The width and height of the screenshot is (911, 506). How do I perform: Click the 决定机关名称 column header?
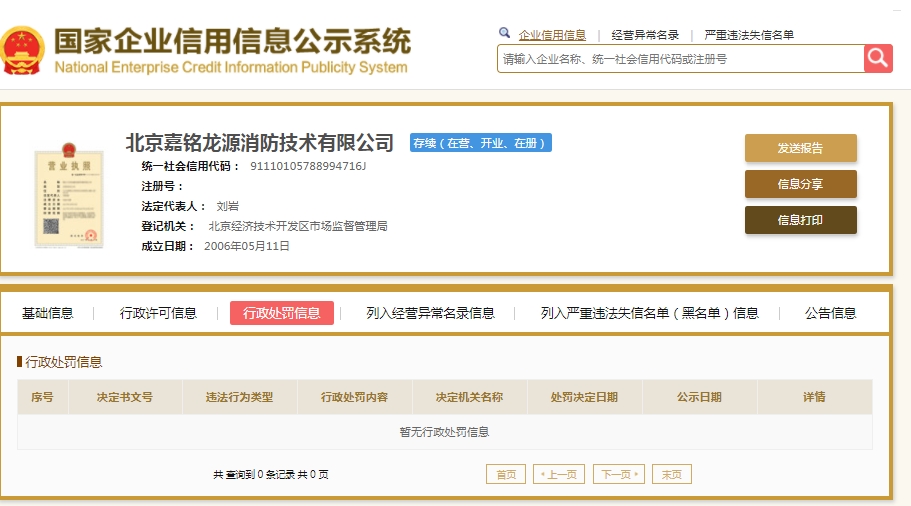(x=469, y=397)
